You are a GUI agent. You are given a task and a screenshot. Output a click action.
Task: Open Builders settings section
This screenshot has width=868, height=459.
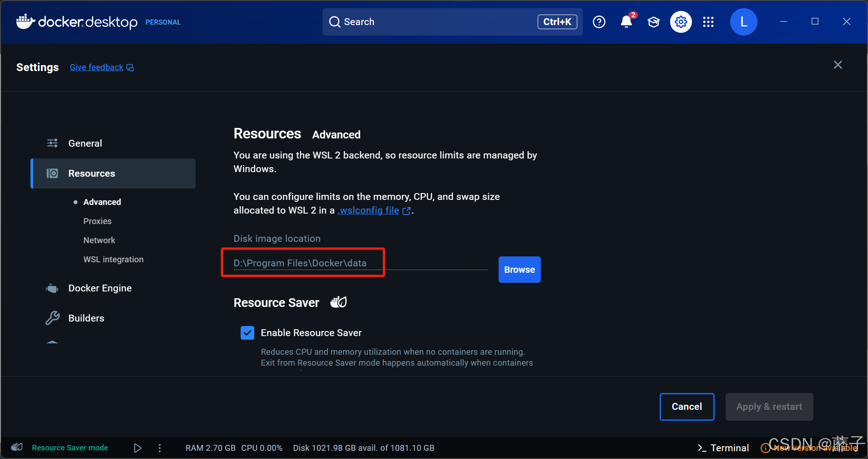pyautogui.click(x=86, y=318)
